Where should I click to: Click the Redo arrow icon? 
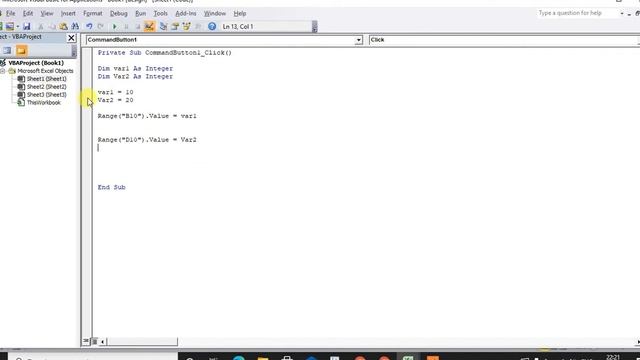(x=100, y=27)
